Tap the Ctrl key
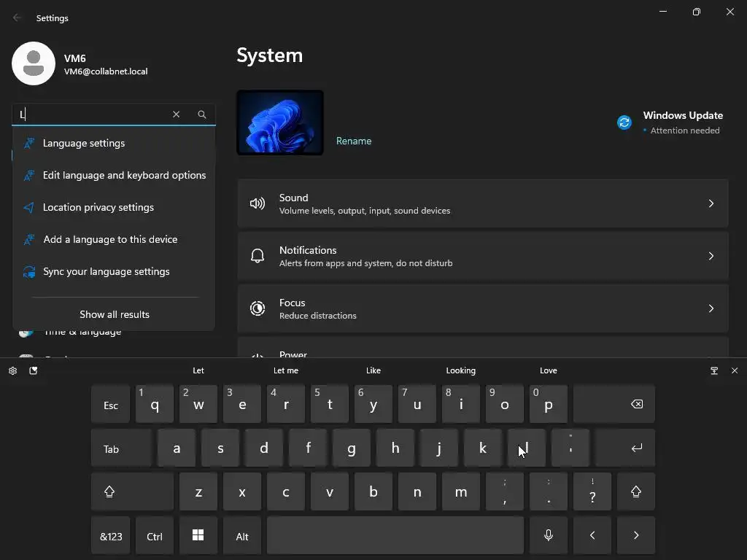The width and height of the screenshot is (747, 560). coord(155,536)
